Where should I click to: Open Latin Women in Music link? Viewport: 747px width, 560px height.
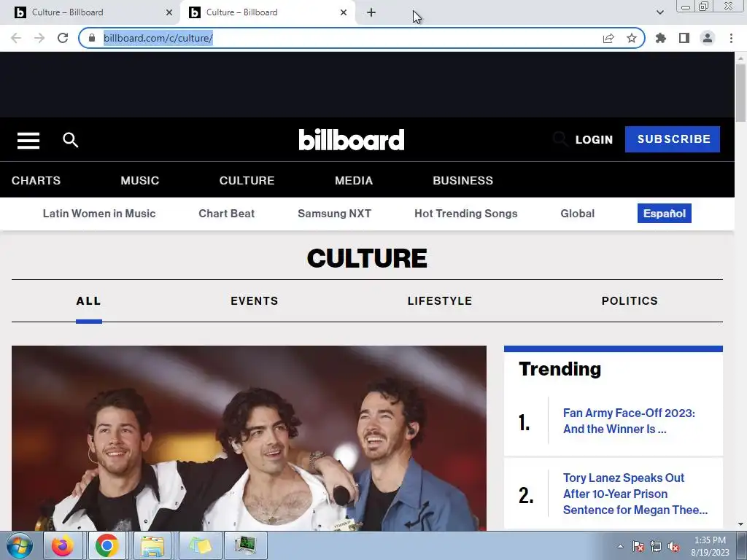(99, 214)
